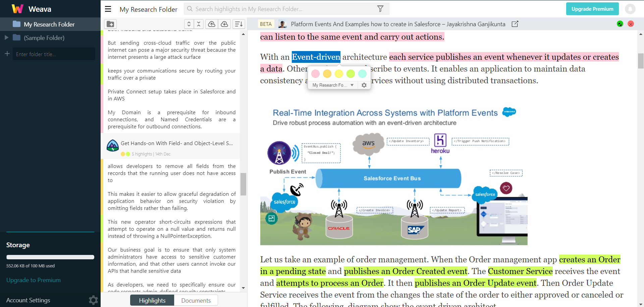Screen dimensions: 644x307
Task: Expand the (Sample Folder) tree arrow
Action: point(6,38)
